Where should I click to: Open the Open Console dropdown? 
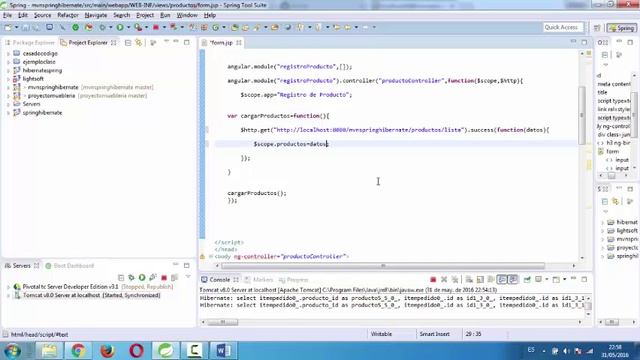click(564, 280)
